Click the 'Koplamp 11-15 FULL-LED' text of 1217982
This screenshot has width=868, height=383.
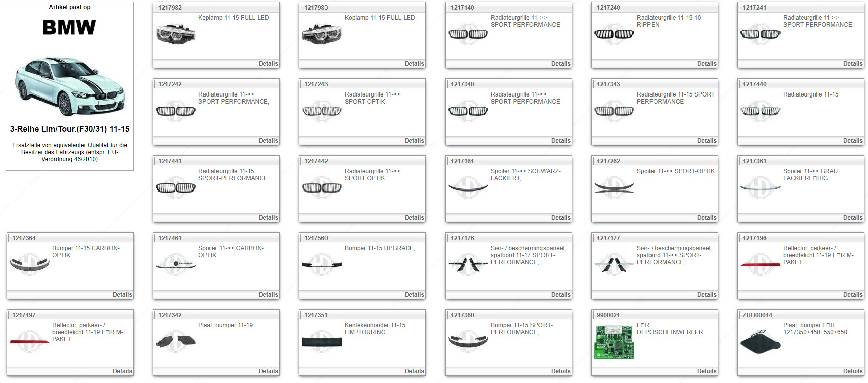coord(234,18)
